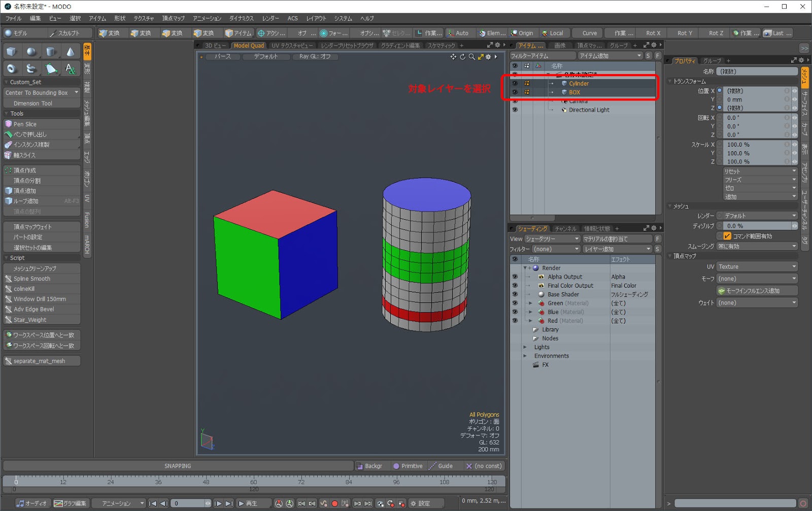Toggle visibility of Base Shader
Image resolution: width=812 pixels, height=511 pixels.
(x=515, y=294)
